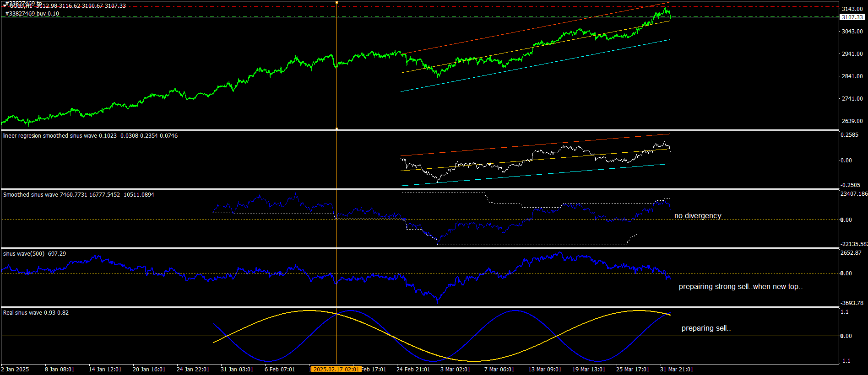Viewport: 868px width, 375px height.
Task: Click the '31 Mar 21:01' date label
Action: coord(677,370)
